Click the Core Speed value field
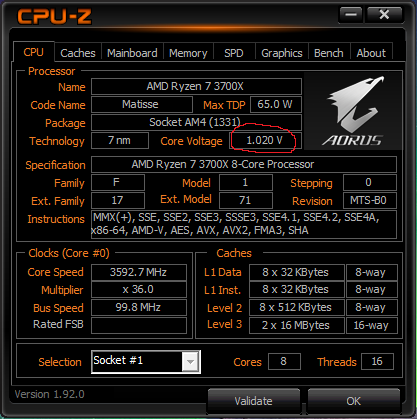The image size is (417, 420). point(139,272)
